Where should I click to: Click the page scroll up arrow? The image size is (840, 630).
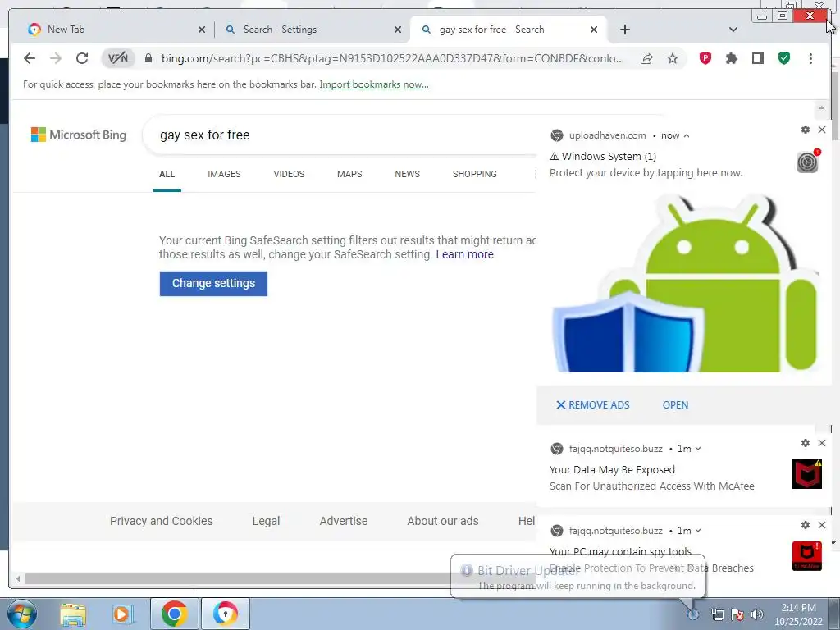click(x=821, y=109)
